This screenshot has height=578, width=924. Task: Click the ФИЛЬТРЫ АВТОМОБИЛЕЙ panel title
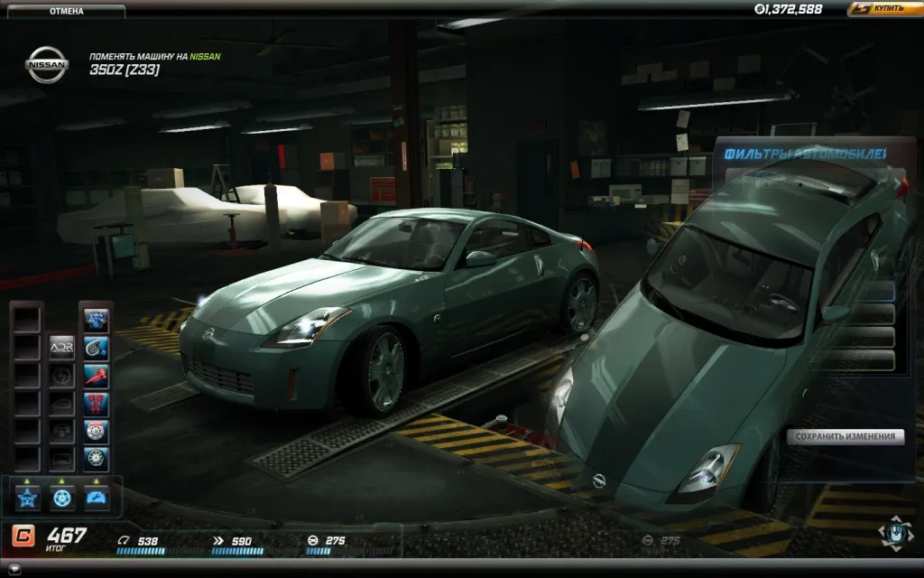tap(805, 154)
